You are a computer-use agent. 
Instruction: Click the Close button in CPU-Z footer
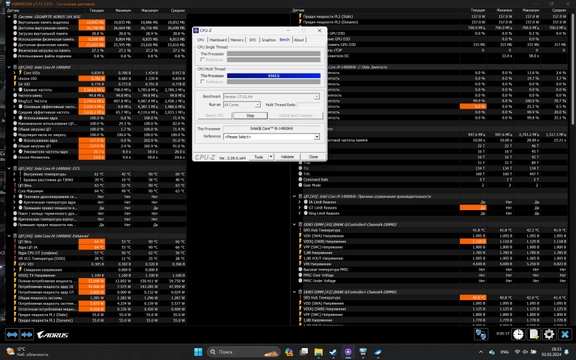point(313,157)
